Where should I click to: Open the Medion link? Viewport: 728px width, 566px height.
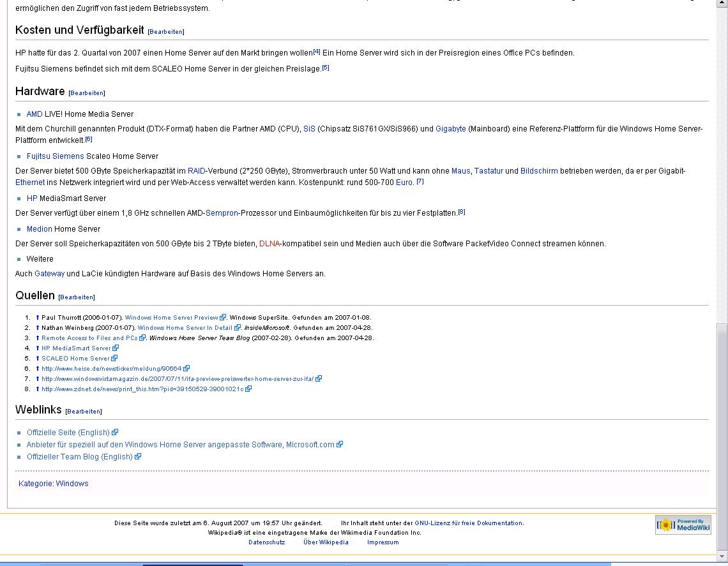tap(40, 229)
